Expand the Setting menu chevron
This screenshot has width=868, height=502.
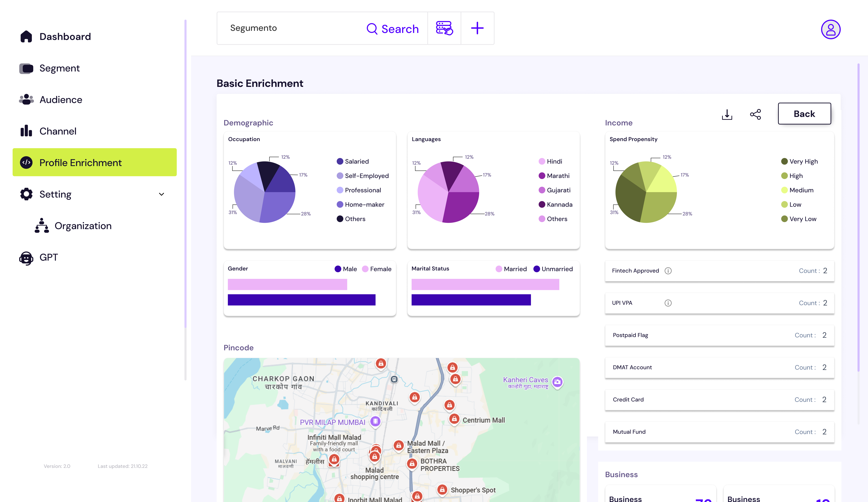[x=161, y=194]
